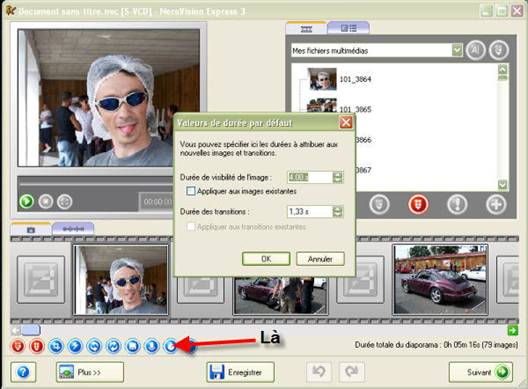Select media thumbnail 101_3864 in the list
This screenshot has height=389, width=528.
[322, 79]
